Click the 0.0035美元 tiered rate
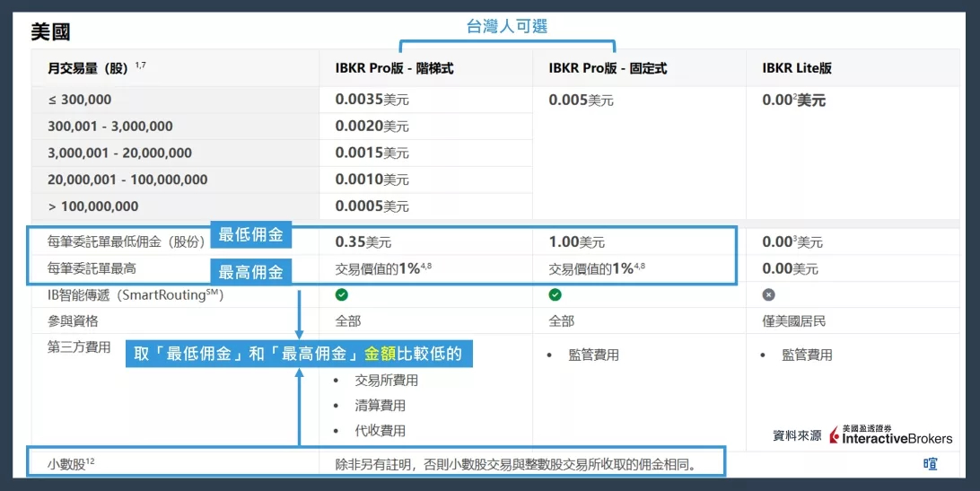Screen dimensions: 980x491 click(372, 100)
